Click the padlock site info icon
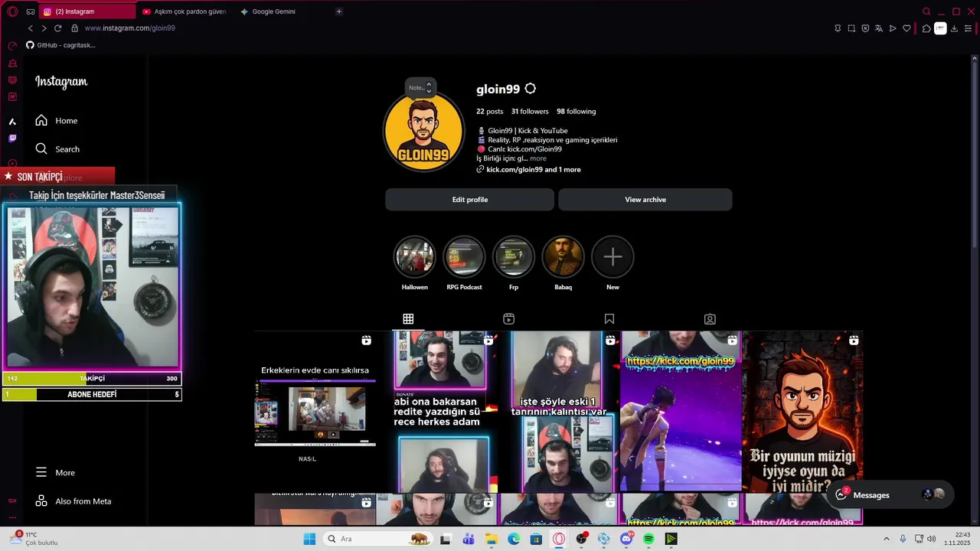 74,28
